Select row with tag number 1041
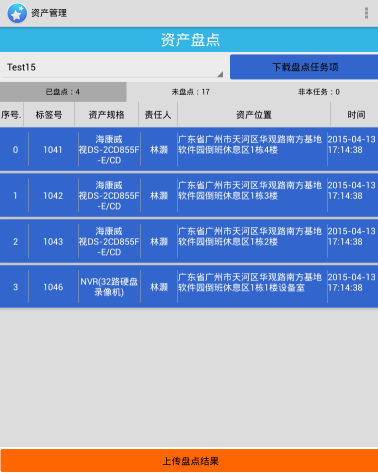Viewport: 378px width, 474px height. pyautogui.click(x=189, y=149)
